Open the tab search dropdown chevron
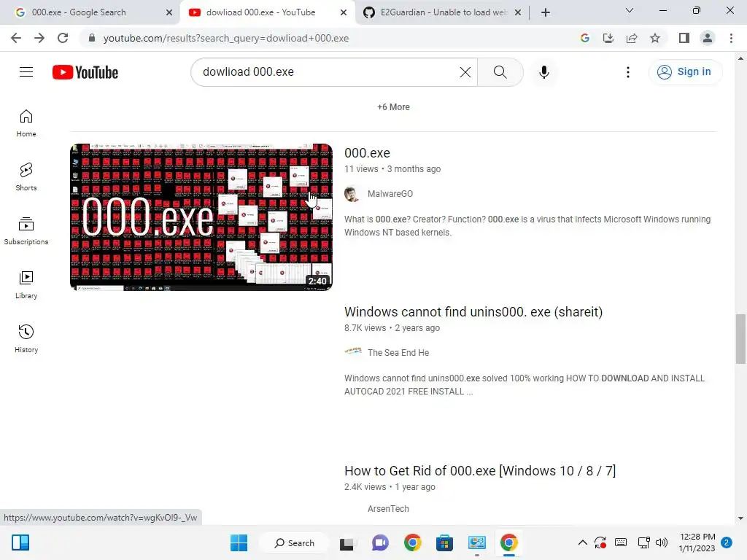This screenshot has width=747, height=560. 630,10
